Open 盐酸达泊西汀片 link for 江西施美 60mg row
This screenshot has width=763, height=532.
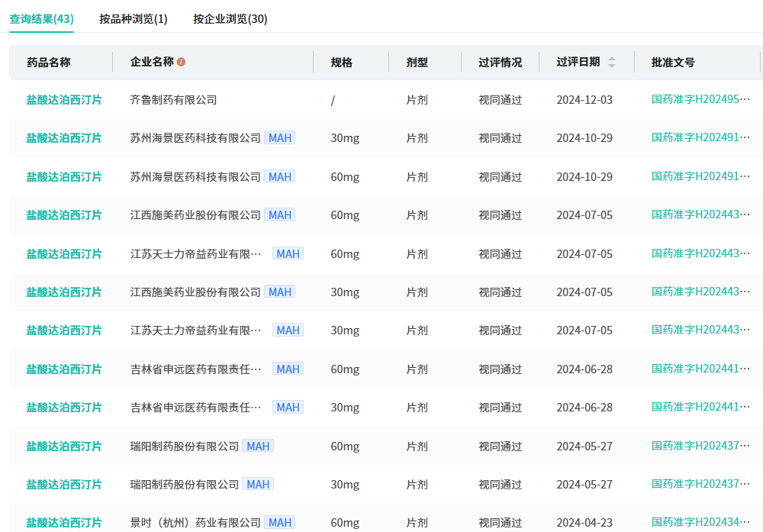coord(64,215)
